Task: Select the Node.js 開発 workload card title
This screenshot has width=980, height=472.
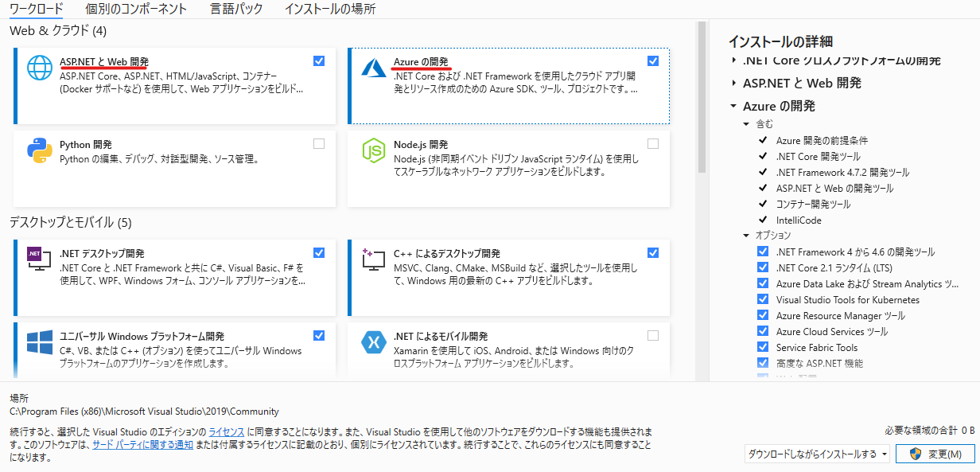Action: (421, 145)
